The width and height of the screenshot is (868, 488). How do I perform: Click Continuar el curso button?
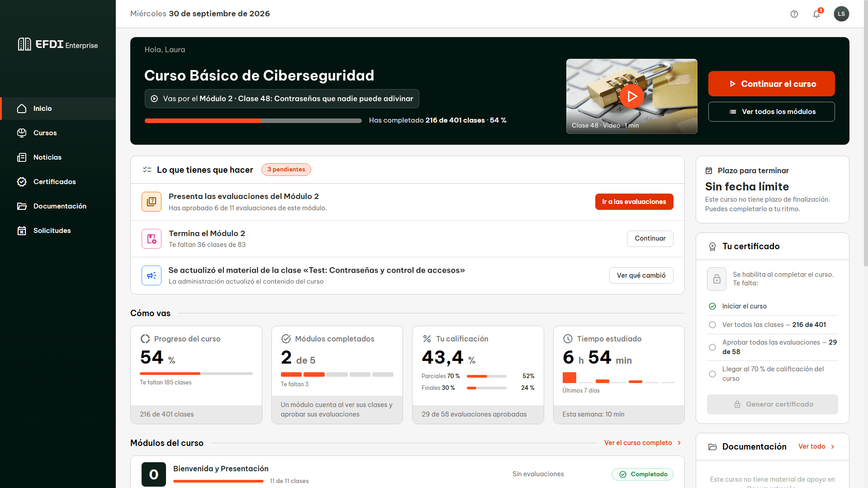tap(771, 84)
